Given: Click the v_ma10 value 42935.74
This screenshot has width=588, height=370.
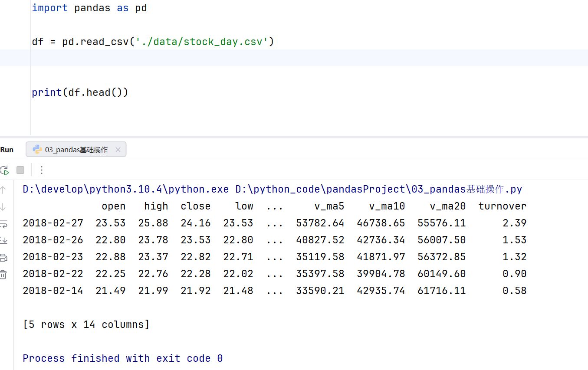Looking at the screenshot, I should (x=381, y=291).
